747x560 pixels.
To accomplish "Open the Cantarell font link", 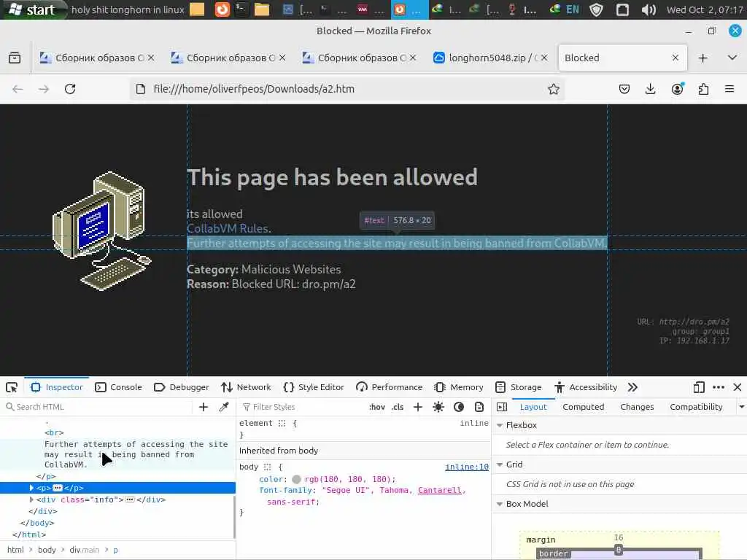I will tap(439, 490).
